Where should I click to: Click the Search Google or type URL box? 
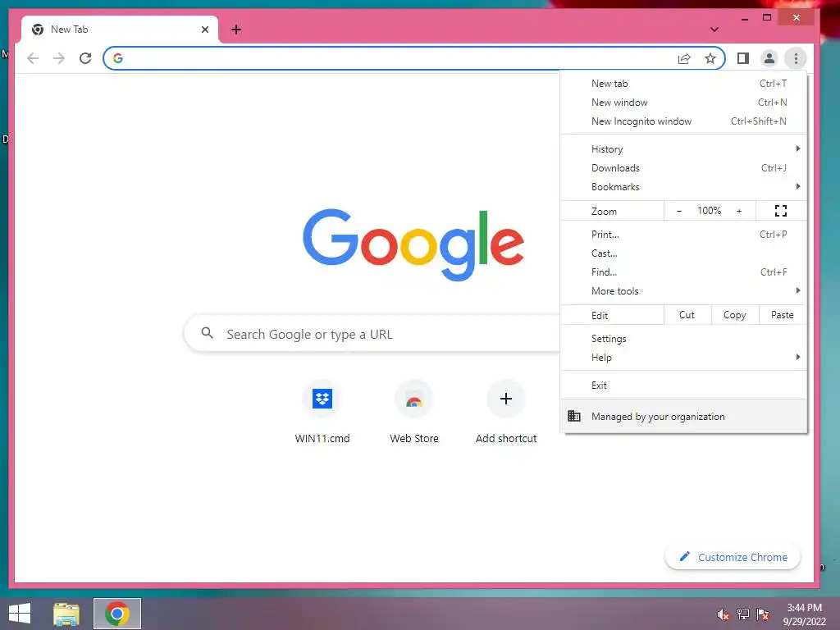pyautogui.click(x=372, y=334)
